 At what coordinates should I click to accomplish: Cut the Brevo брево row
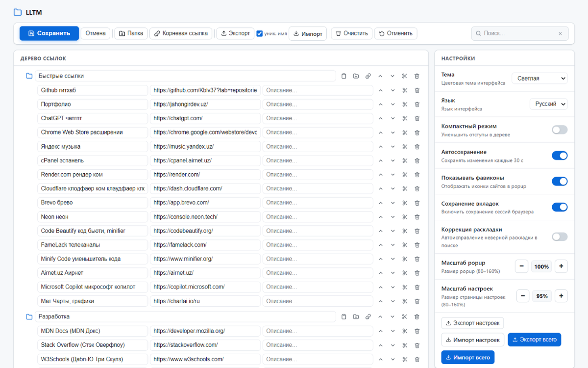[x=405, y=203]
